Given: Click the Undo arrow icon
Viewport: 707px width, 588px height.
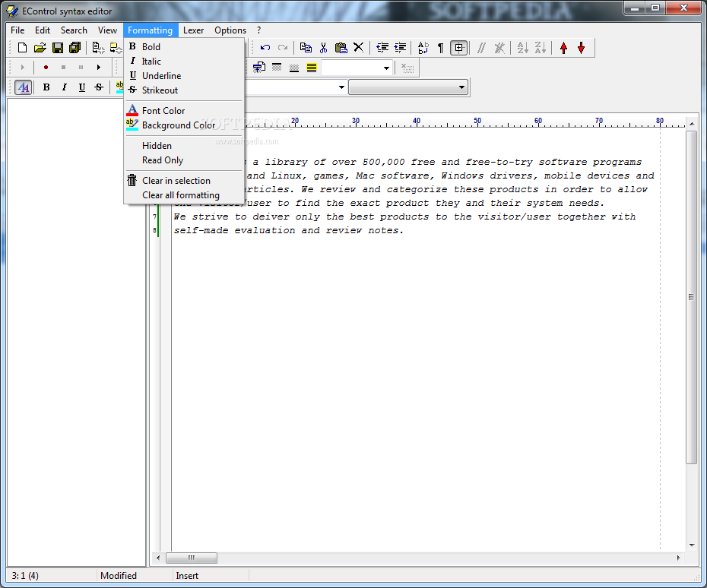Looking at the screenshot, I should [x=265, y=47].
